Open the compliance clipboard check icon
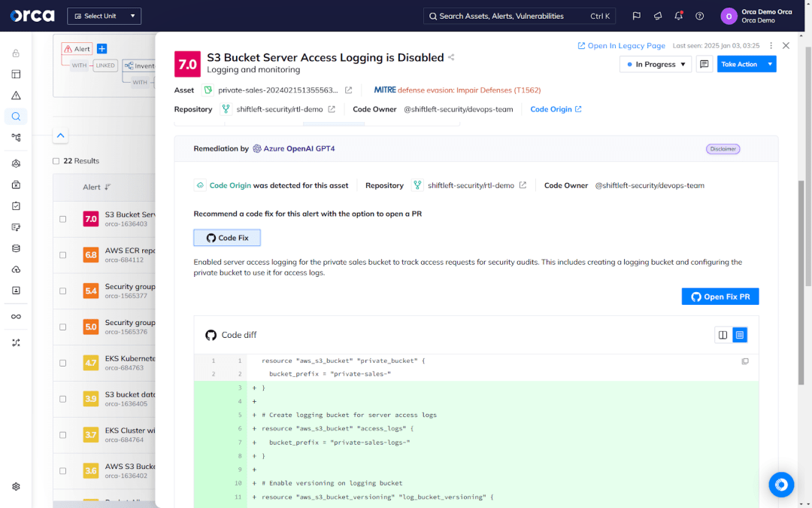 pos(16,206)
